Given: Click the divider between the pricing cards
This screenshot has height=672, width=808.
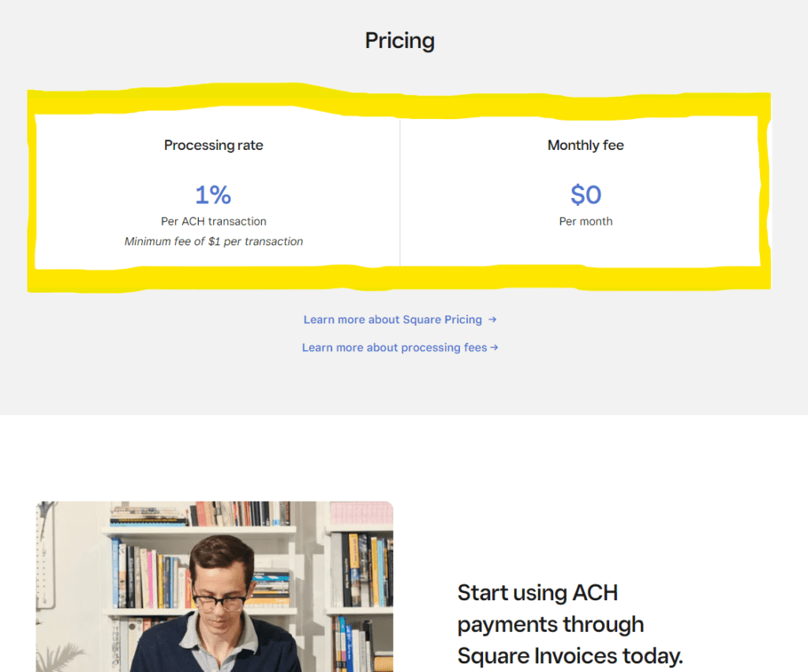Looking at the screenshot, I should (400, 193).
